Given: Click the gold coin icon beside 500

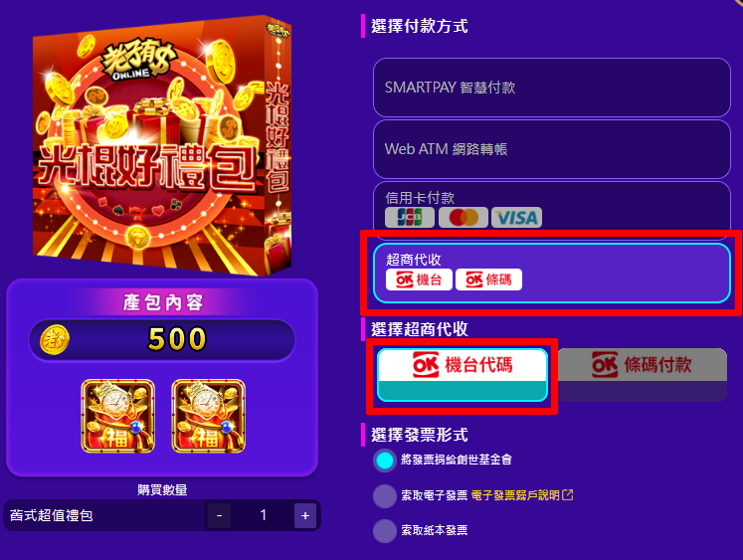Looking at the screenshot, I should [x=55, y=340].
